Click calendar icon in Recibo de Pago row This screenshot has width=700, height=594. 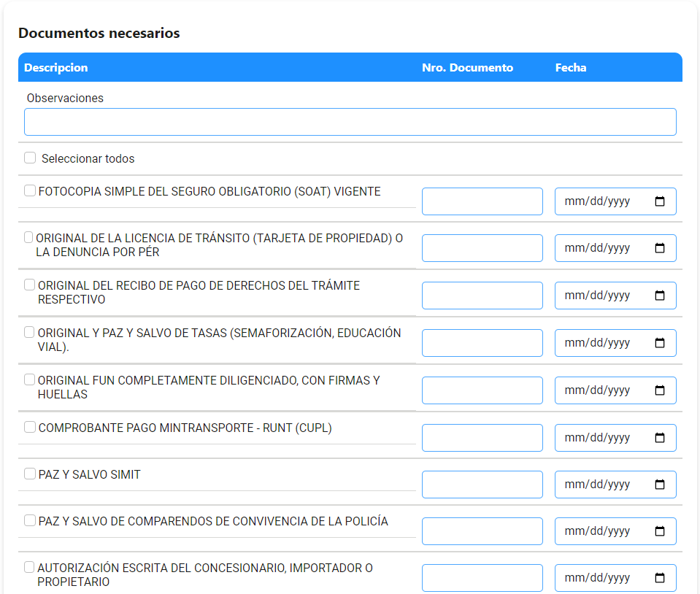click(659, 296)
